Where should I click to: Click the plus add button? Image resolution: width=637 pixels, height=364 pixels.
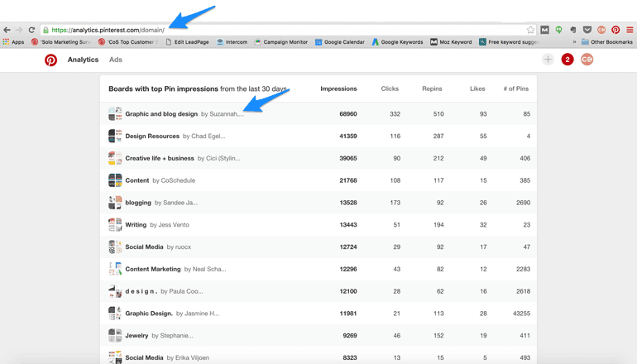(x=548, y=60)
